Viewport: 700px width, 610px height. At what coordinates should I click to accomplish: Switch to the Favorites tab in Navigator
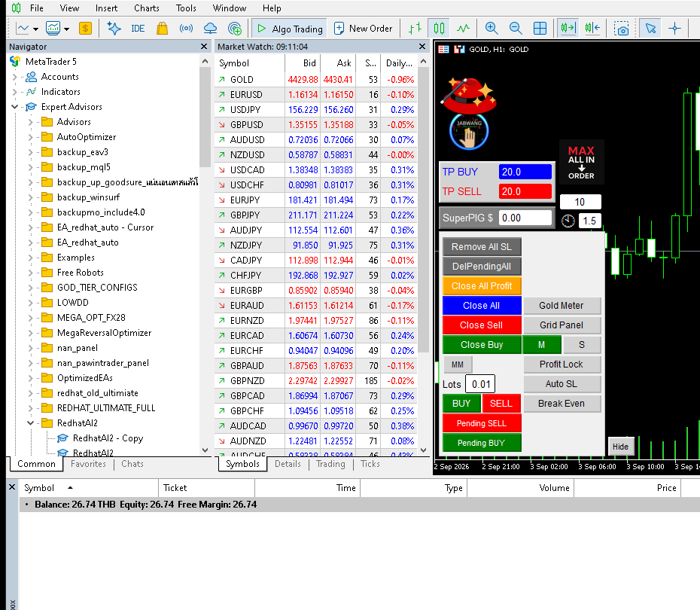[88, 464]
